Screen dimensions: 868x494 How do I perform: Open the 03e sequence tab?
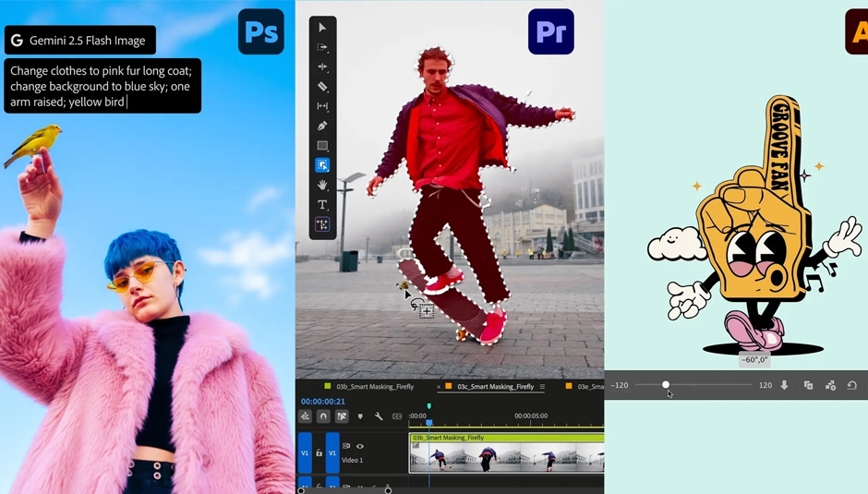coord(589,387)
